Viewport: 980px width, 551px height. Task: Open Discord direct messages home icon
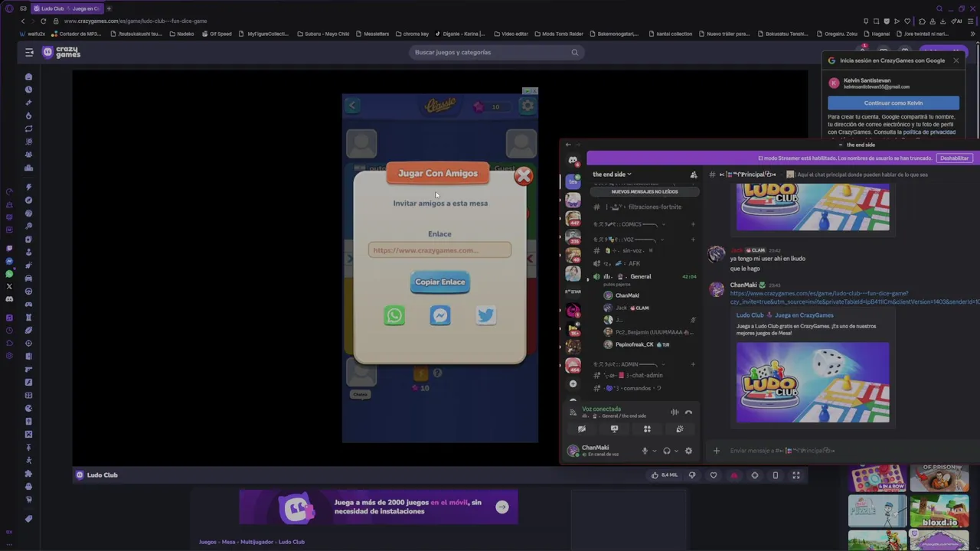pos(573,160)
